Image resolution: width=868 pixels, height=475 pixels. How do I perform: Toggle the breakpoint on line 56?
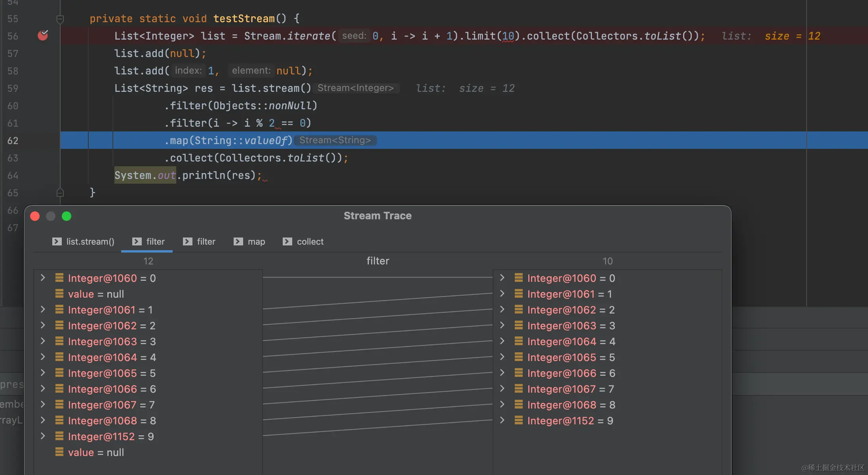point(43,36)
